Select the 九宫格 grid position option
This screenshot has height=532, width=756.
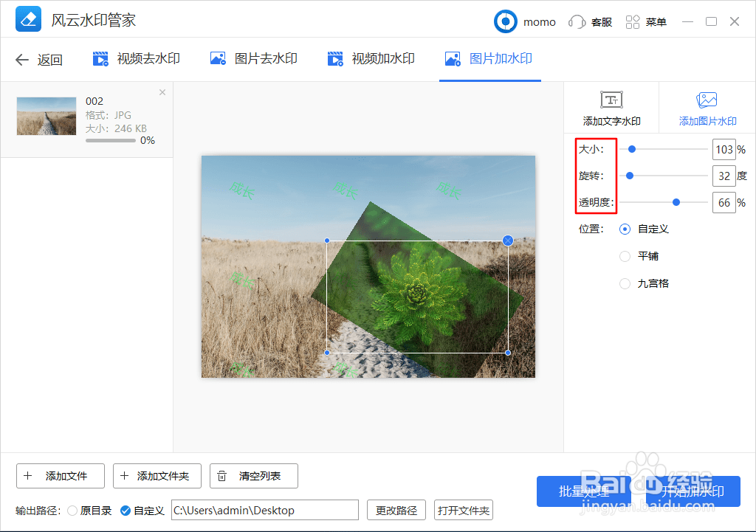(x=641, y=283)
